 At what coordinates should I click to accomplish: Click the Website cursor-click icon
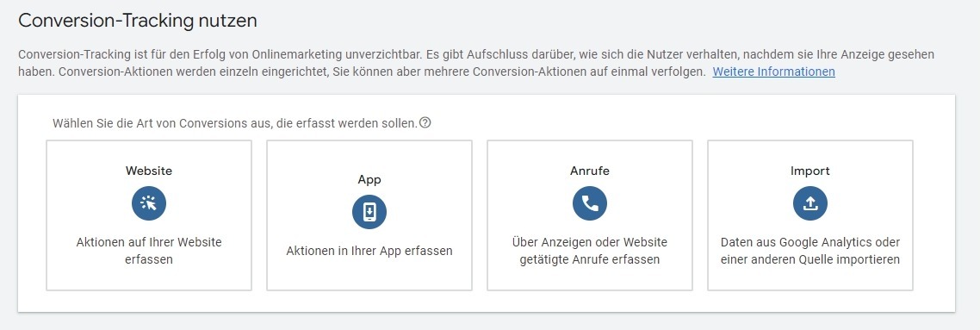coord(149,203)
